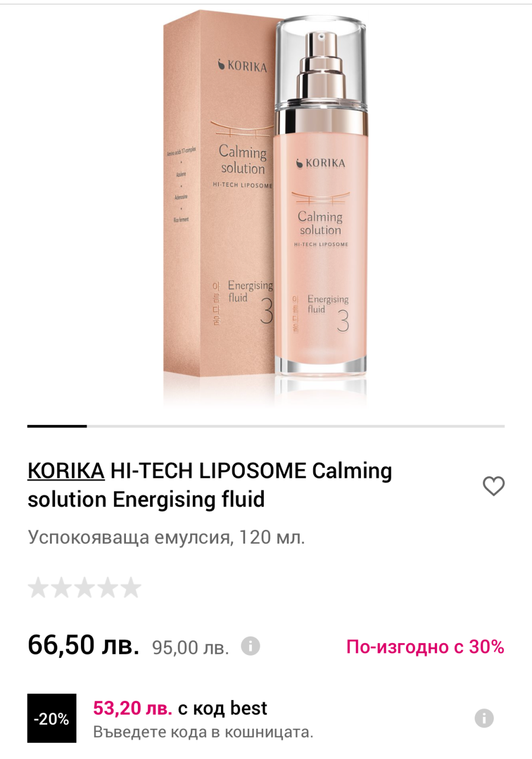Click the empty star rating row
The width and height of the screenshot is (532, 759).
pyautogui.click(x=84, y=588)
